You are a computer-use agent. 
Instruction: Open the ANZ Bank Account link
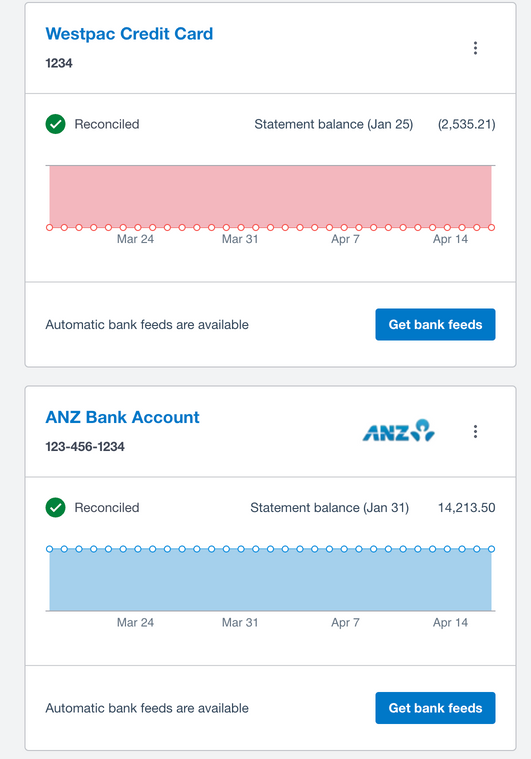click(x=122, y=417)
